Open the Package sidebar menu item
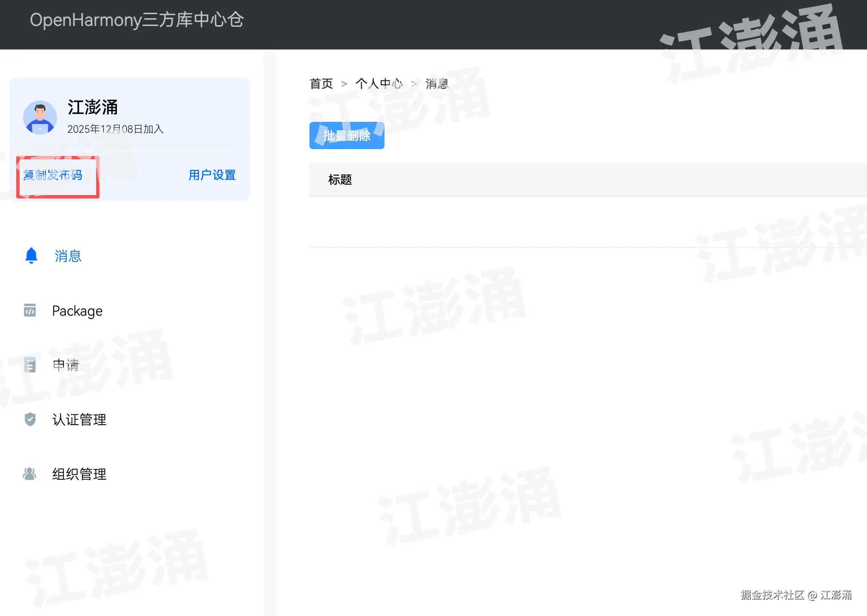 point(77,311)
